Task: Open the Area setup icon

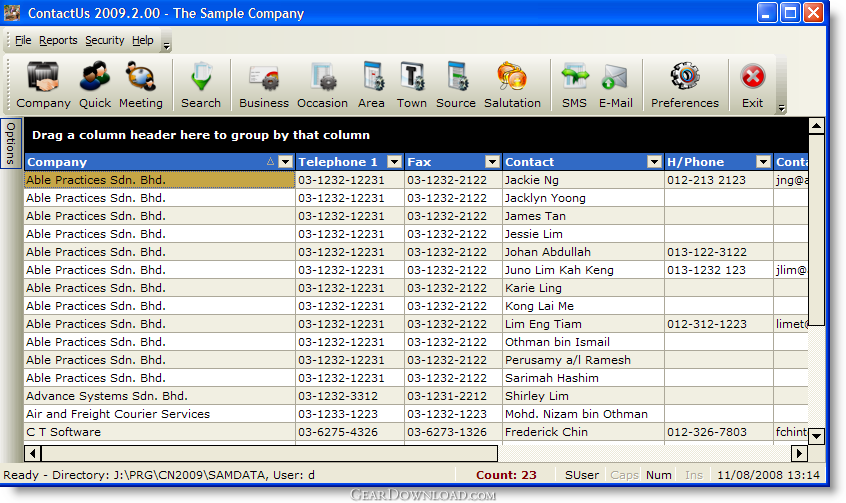Action: pos(371,85)
